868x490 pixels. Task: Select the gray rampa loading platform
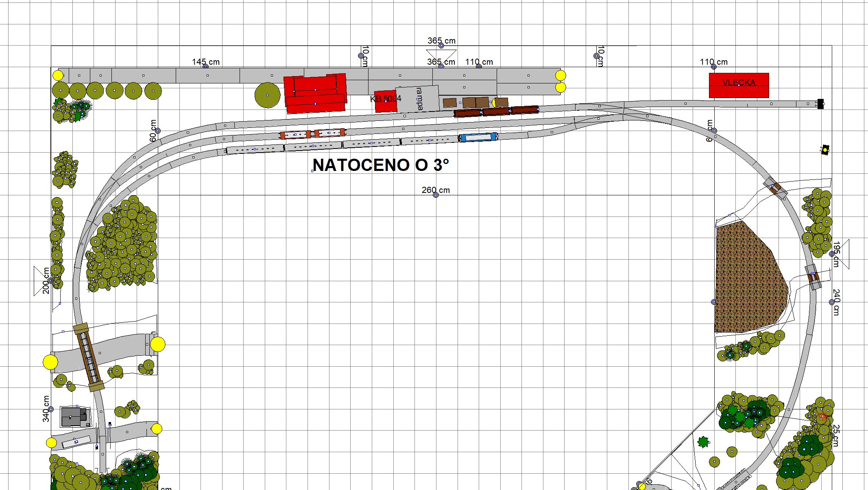pos(418,99)
